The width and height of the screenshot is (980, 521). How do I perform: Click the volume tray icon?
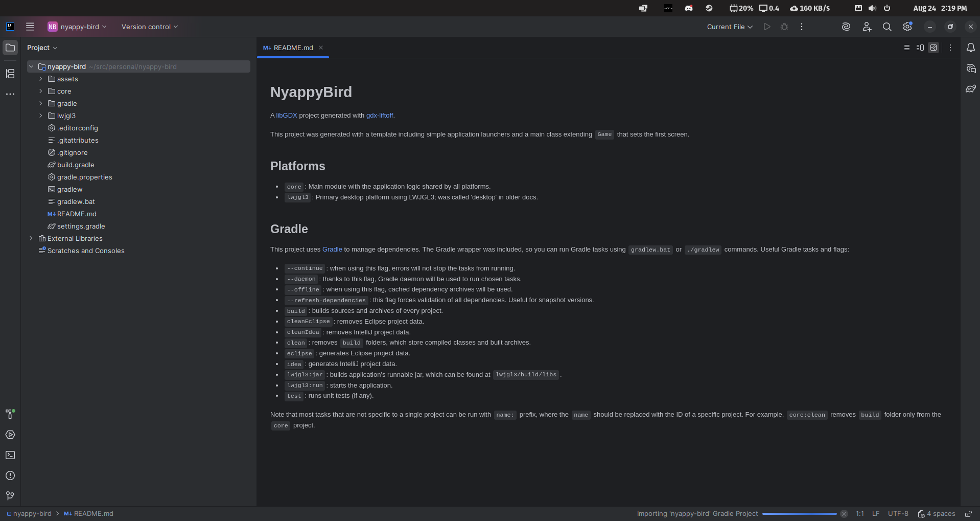[872, 8]
